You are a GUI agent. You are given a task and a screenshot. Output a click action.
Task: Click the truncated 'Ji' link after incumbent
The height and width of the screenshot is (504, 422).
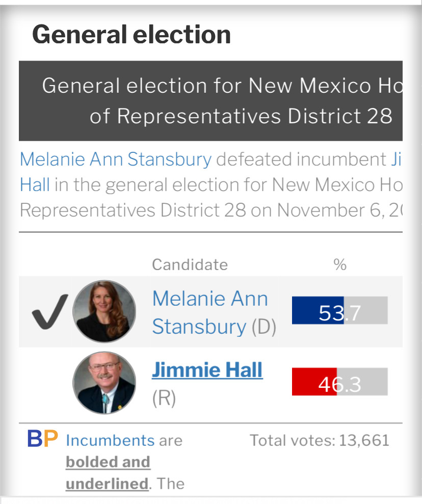pos(397,159)
